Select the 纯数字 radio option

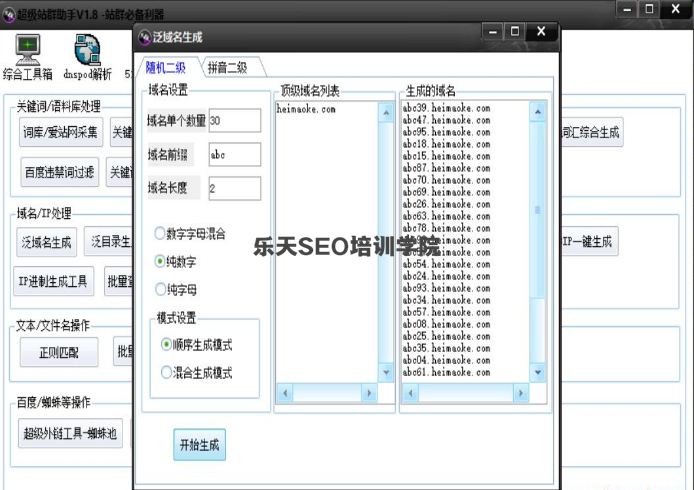click(160, 261)
